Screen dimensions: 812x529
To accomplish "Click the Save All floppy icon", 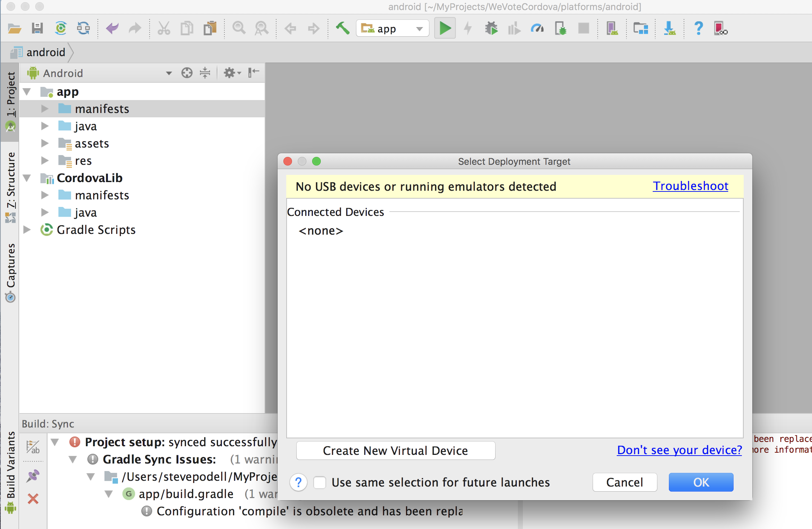I will click(x=37, y=28).
